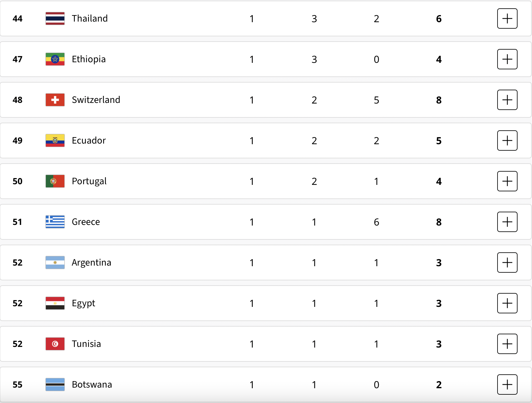The height and width of the screenshot is (403, 532).
Task: Select the Portugal flag icon
Action: tap(55, 181)
